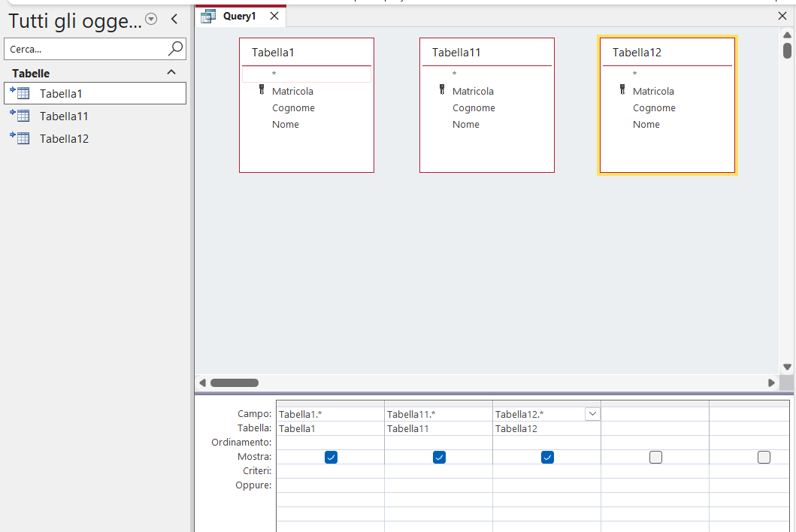Click the empty Campo cell in fourth column

click(655, 414)
